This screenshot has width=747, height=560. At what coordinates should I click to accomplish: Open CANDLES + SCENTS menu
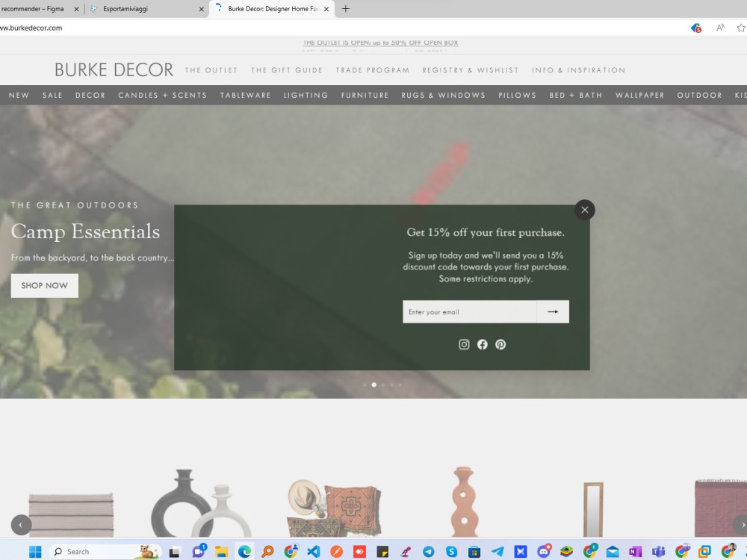tap(162, 96)
